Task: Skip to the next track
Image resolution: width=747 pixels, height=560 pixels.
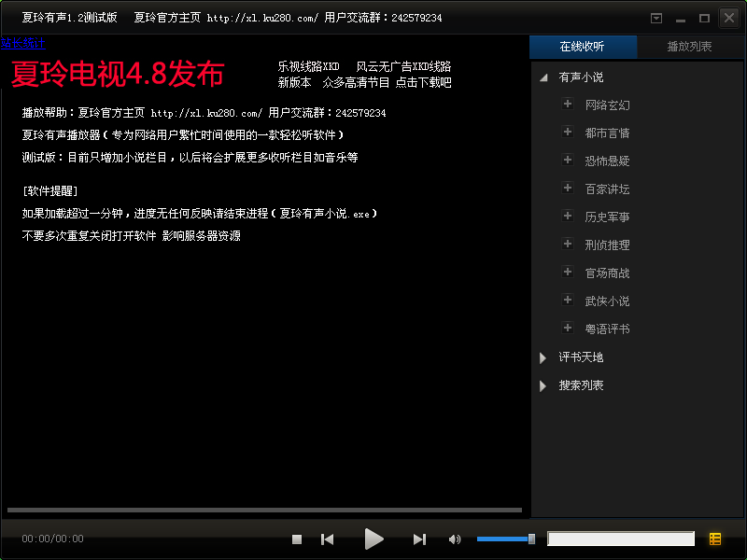Action: tap(419, 539)
